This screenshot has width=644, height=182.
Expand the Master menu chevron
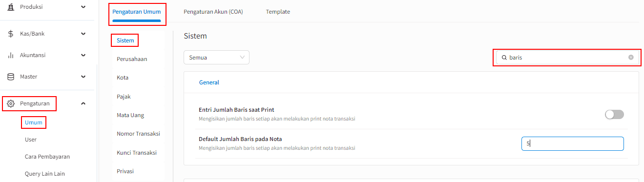point(83,77)
